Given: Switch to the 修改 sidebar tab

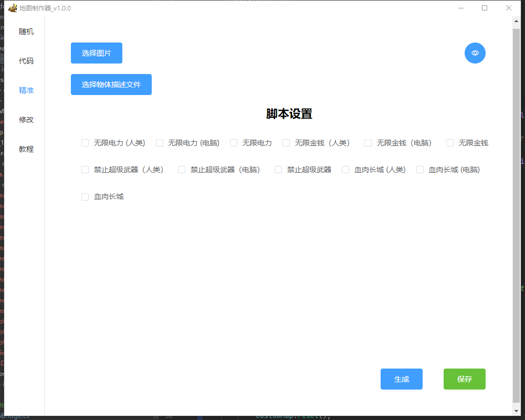Looking at the screenshot, I should point(26,119).
